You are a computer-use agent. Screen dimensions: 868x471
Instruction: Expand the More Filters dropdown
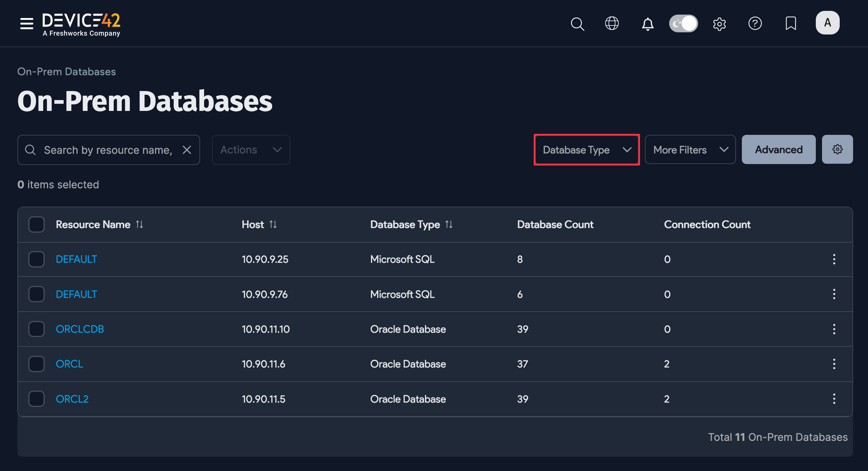tap(690, 149)
